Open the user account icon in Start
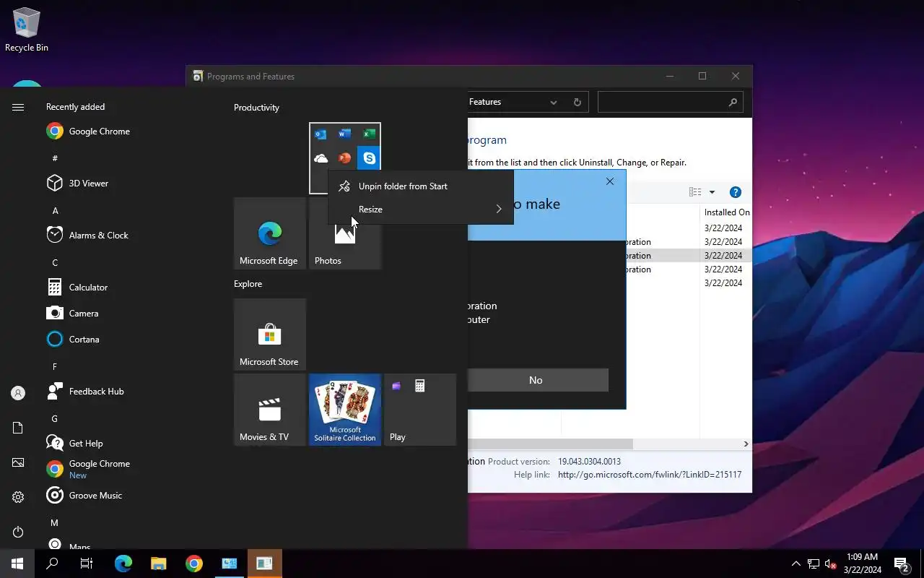Screen dimensions: 924x578 (x=18, y=393)
